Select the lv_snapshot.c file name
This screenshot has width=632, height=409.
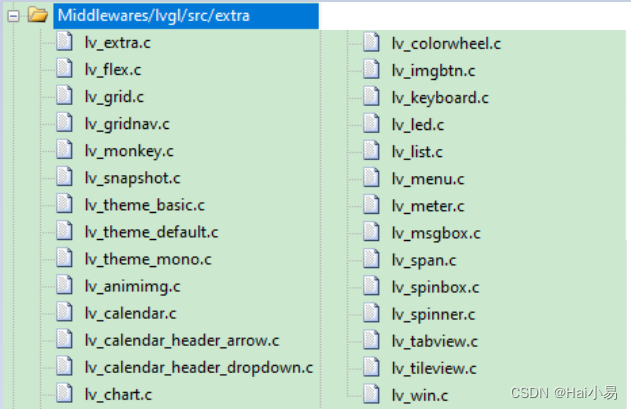pos(132,178)
